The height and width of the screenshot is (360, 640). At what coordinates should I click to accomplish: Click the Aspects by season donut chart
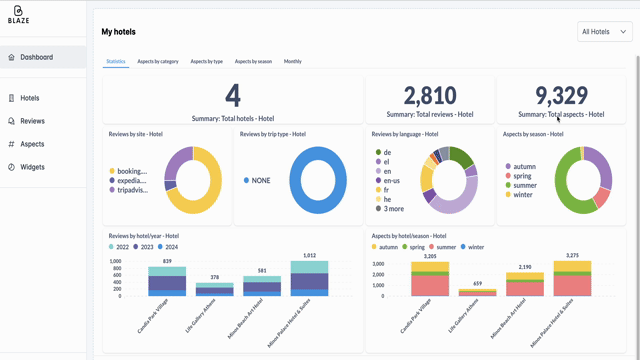[x=583, y=180]
